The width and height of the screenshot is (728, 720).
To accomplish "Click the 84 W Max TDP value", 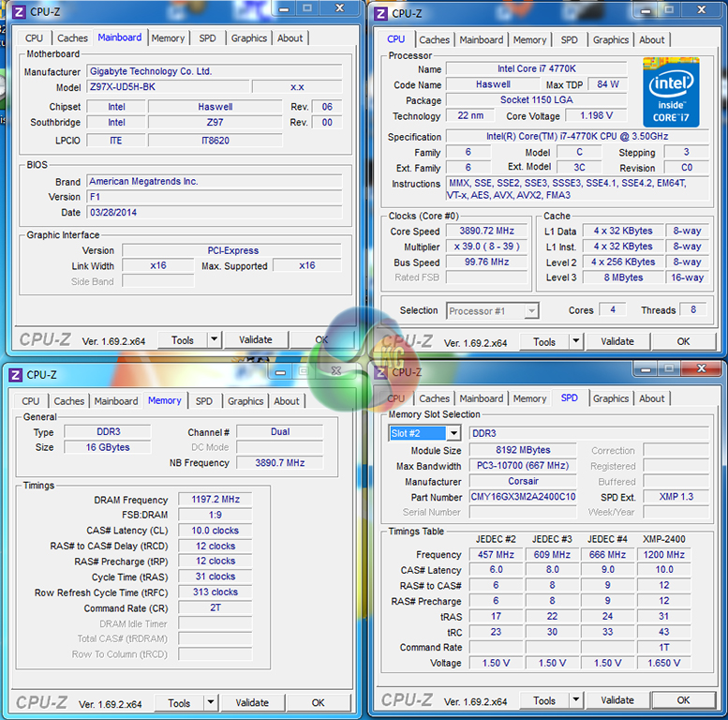I will [608, 84].
